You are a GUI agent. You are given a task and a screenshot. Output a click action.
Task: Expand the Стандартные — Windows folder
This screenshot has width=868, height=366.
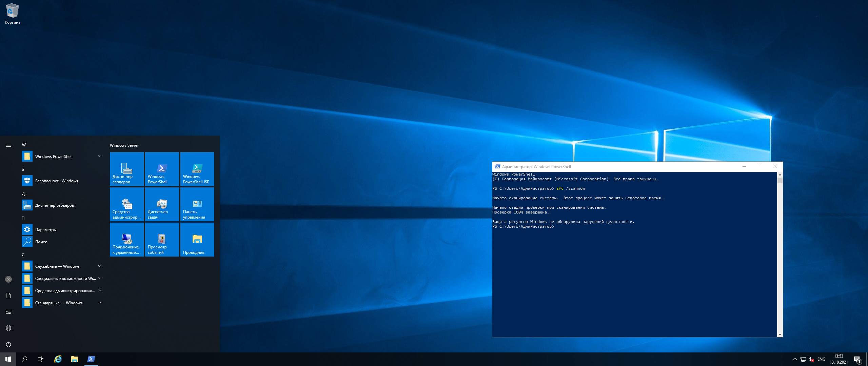tap(62, 303)
